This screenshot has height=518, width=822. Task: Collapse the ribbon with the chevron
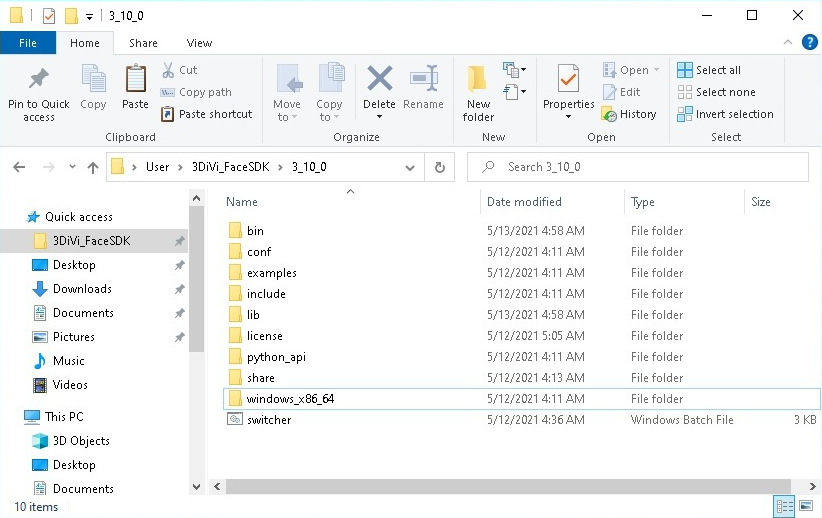point(787,42)
